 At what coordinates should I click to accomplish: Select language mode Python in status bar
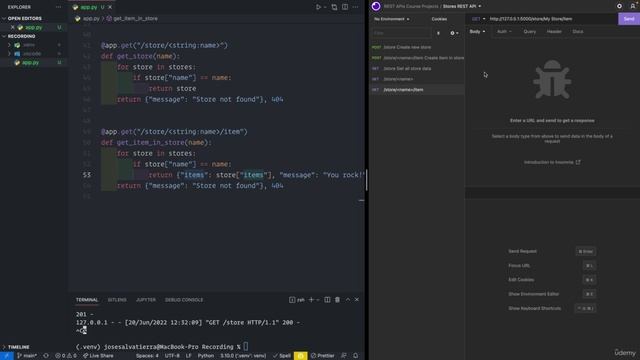206,356
